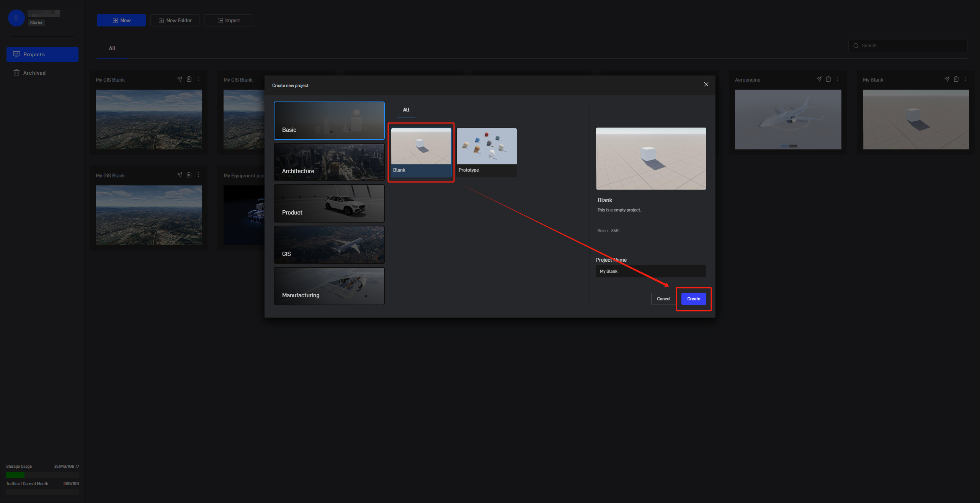Viewport: 980px width, 503px height.
Task: Click the Storage Usage progress bar
Action: 42,475
